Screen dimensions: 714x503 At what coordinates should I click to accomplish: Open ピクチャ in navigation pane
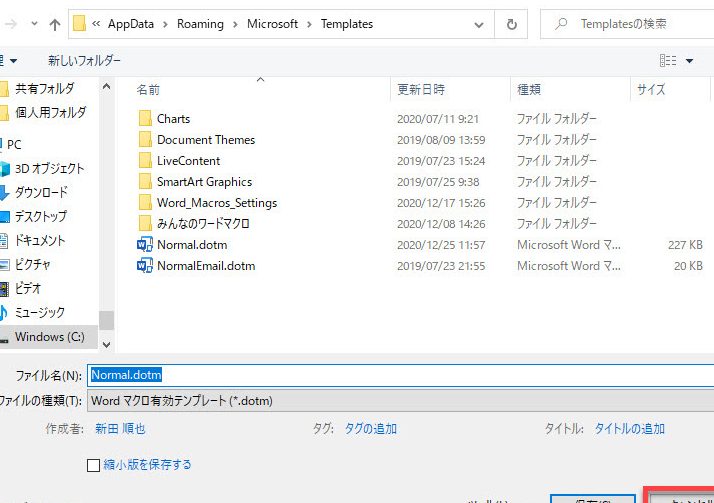[32, 264]
